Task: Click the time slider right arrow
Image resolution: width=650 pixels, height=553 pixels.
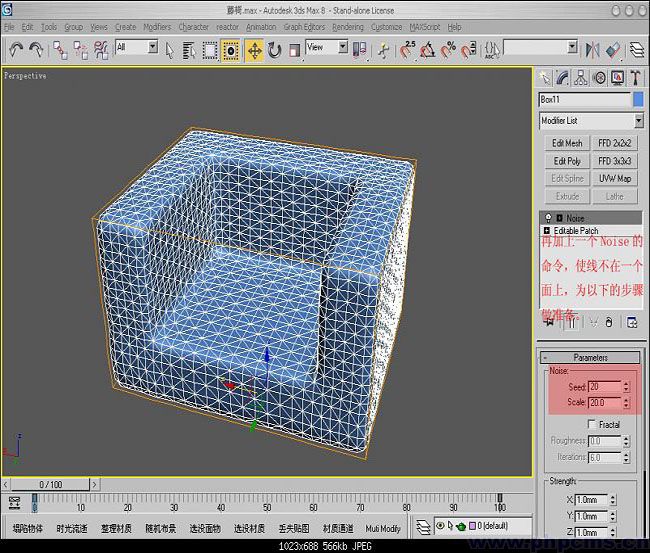Action: [95, 484]
